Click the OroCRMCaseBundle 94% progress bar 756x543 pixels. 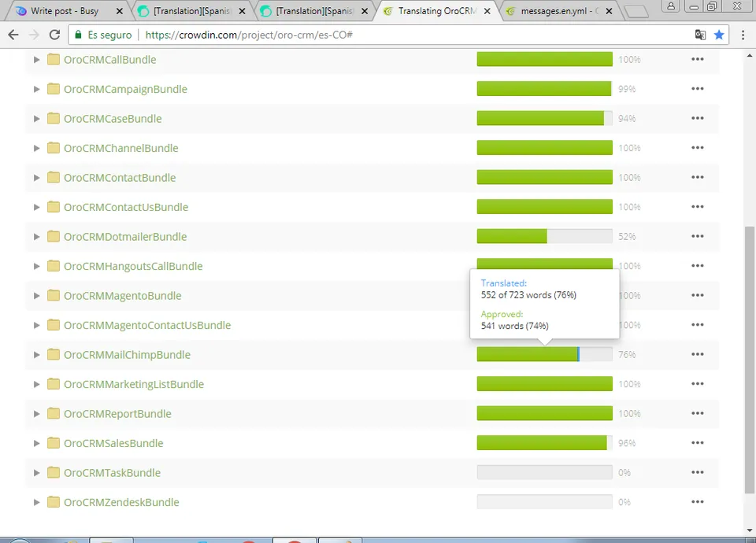[544, 118]
